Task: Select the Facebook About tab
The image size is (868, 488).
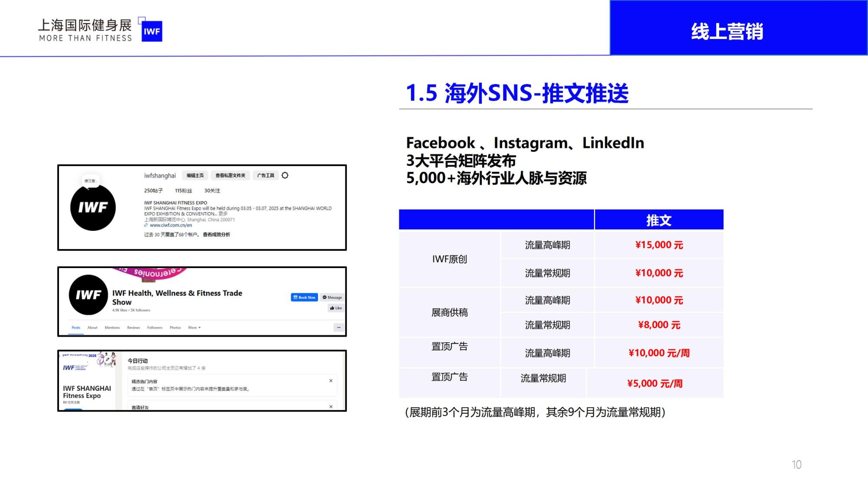Action: pyautogui.click(x=92, y=328)
